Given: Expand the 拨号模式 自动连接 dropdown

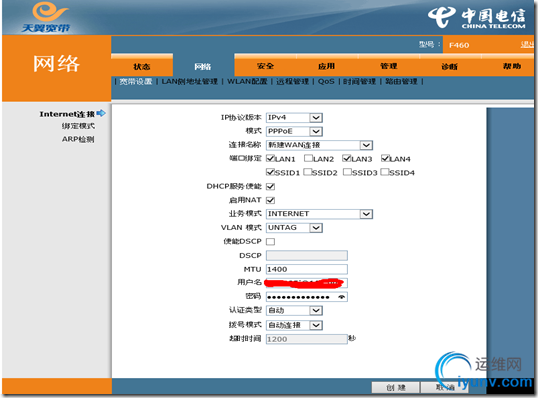Looking at the screenshot, I should click(294, 325).
